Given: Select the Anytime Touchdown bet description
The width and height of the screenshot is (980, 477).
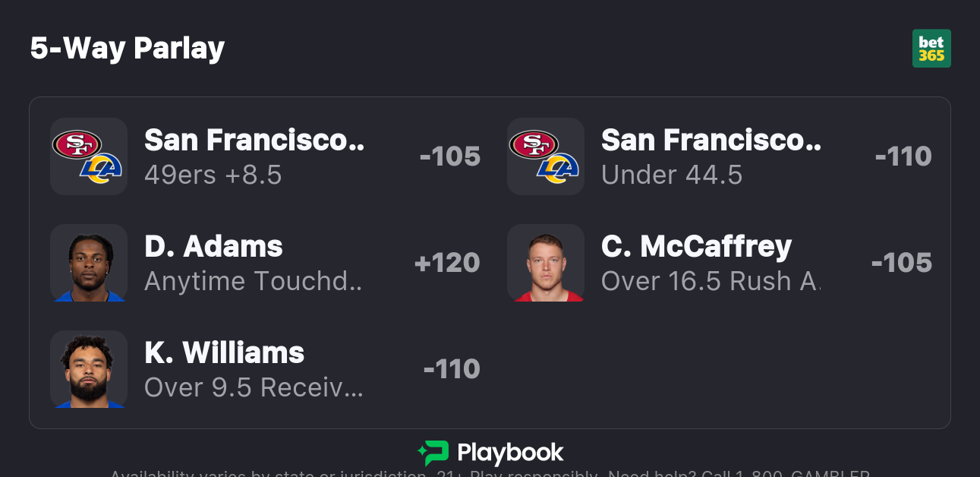Looking at the screenshot, I should click(x=254, y=282).
